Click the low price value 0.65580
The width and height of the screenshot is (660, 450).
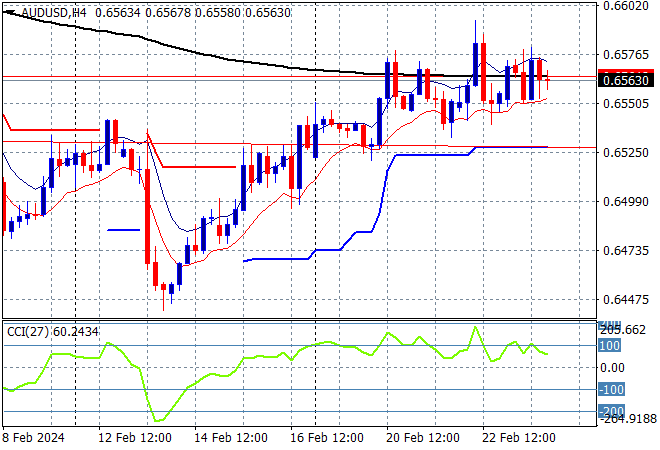(x=218, y=13)
